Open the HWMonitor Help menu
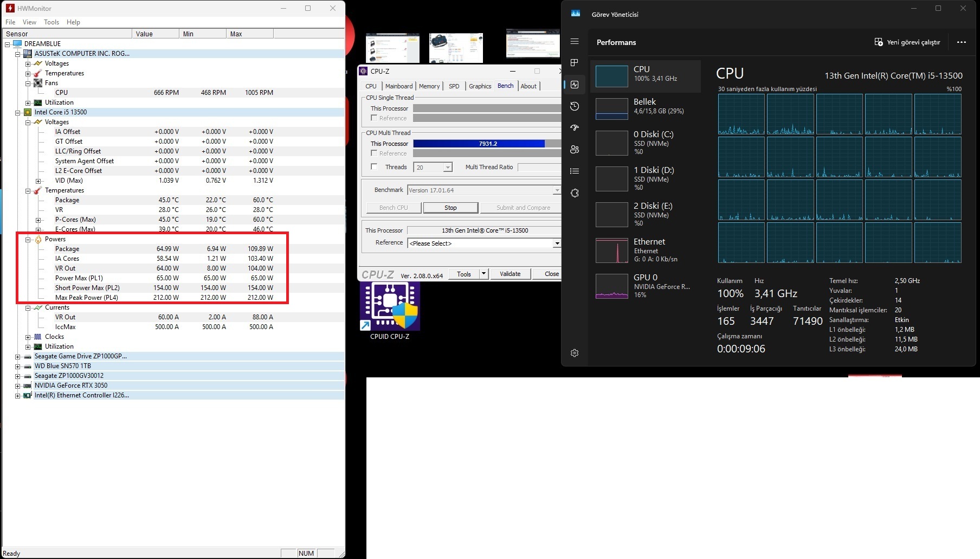 73,22
